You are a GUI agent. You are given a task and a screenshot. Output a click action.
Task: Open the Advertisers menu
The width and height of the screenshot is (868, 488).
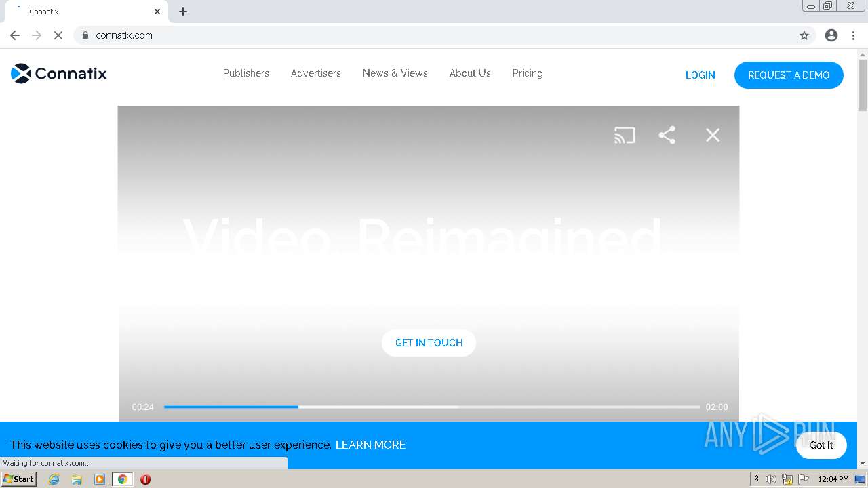[x=316, y=73]
